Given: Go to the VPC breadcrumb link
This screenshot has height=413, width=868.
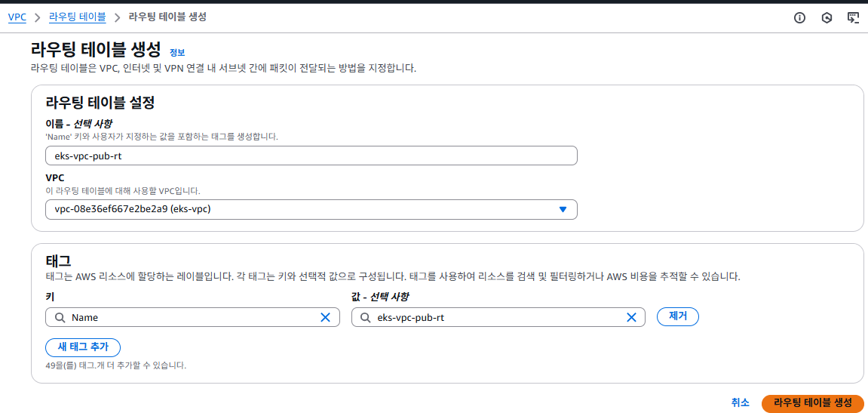Looking at the screenshot, I should pyautogui.click(x=17, y=17).
